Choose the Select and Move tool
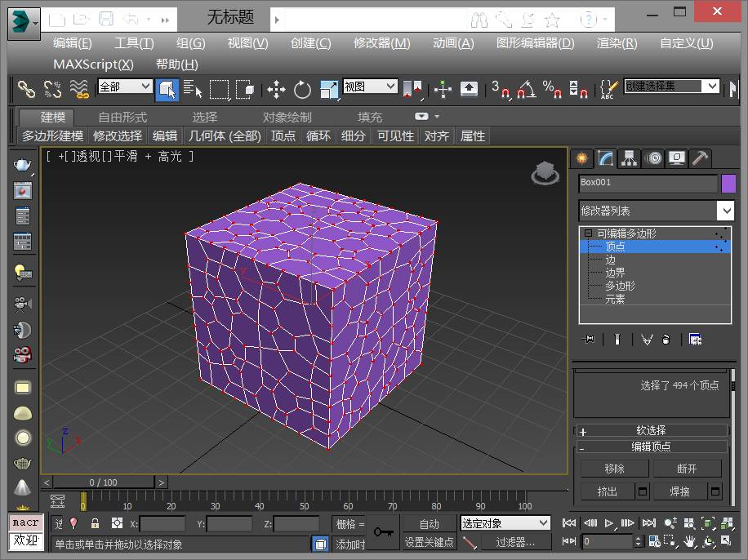 276,89
